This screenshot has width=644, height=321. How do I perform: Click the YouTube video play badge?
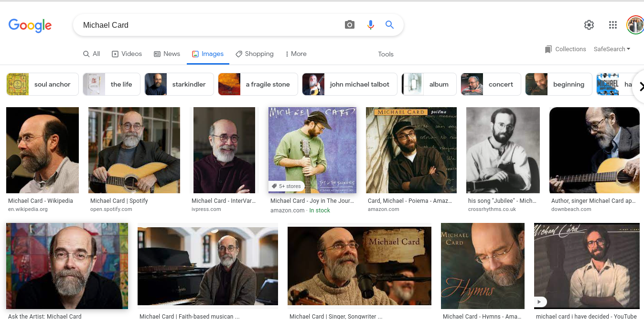540,302
